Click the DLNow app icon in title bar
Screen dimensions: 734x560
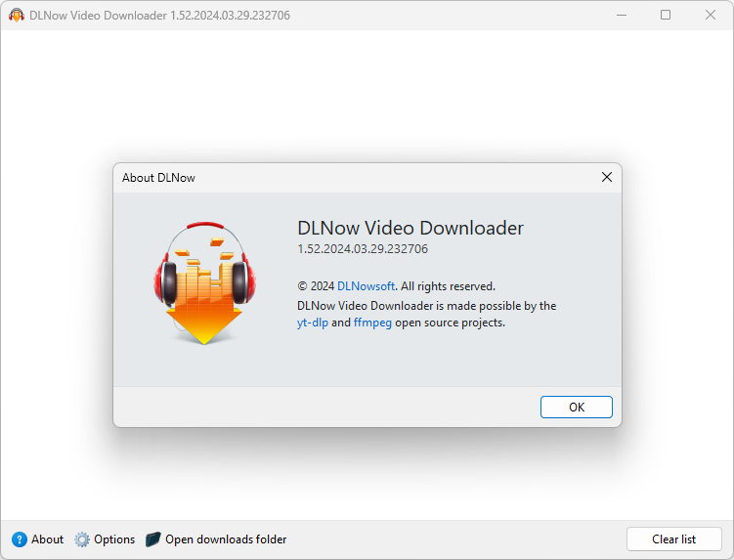pyautogui.click(x=17, y=16)
